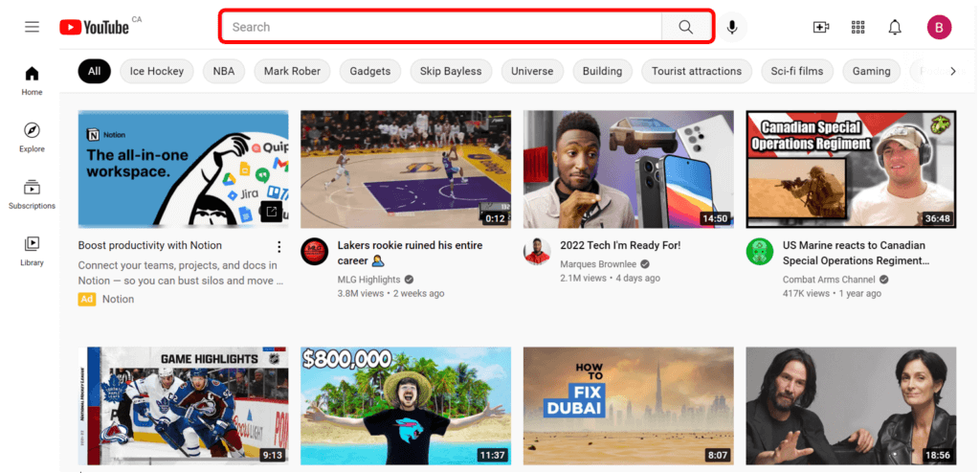
Task: Open MLG Highlights channel avatar
Action: [x=314, y=252]
